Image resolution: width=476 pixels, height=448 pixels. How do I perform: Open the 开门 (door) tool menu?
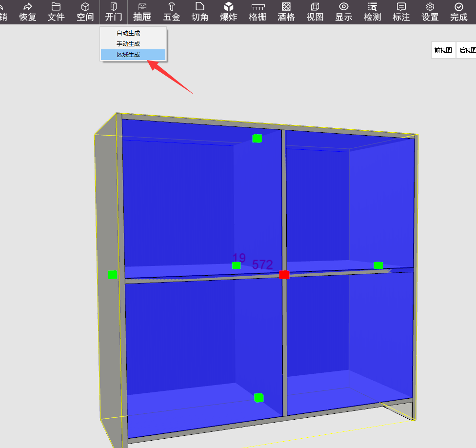(x=114, y=12)
